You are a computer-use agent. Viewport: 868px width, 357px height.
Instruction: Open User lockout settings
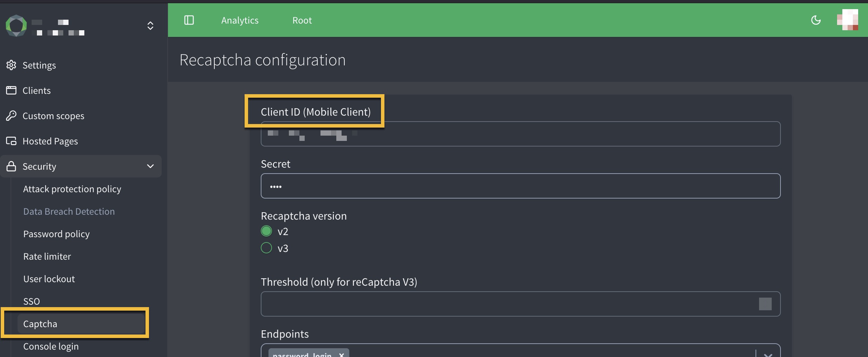point(49,279)
